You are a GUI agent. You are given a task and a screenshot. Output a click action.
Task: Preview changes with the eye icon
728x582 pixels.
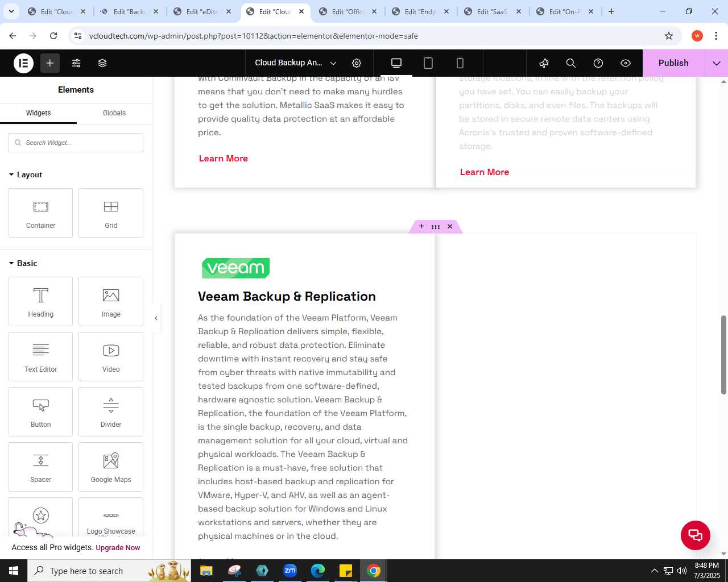pos(626,63)
